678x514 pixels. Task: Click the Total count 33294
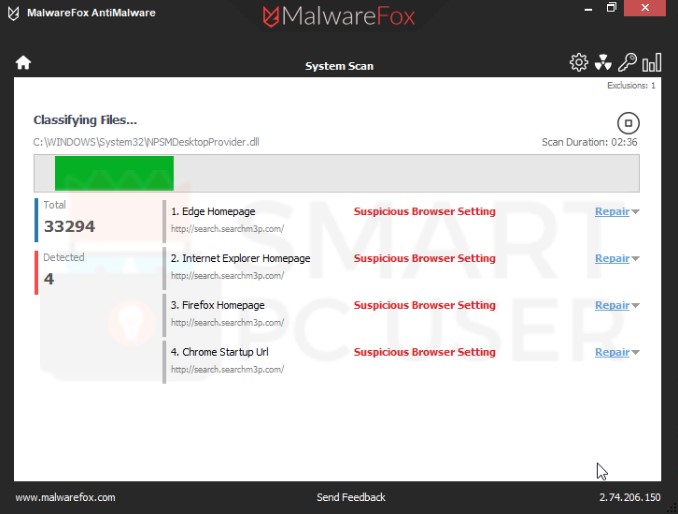pyautogui.click(x=69, y=226)
